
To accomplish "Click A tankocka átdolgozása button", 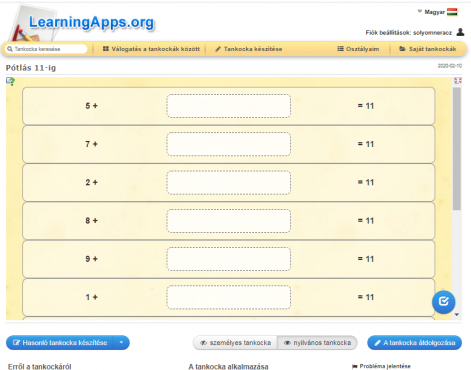I will tap(414, 343).
